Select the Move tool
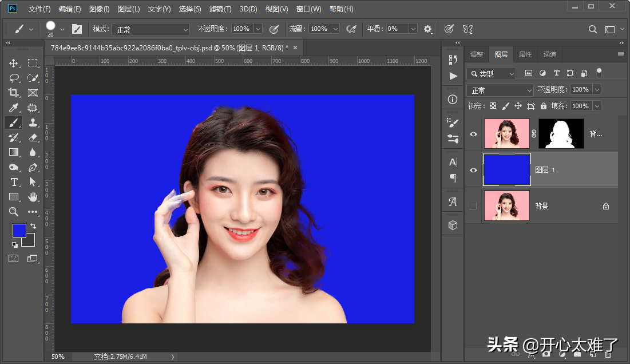Image resolution: width=630 pixels, height=364 pixels. coord(14,63)
